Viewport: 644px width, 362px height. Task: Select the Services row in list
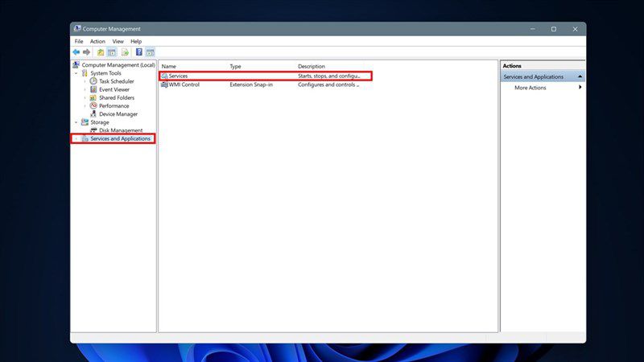[x=266, y=76]
